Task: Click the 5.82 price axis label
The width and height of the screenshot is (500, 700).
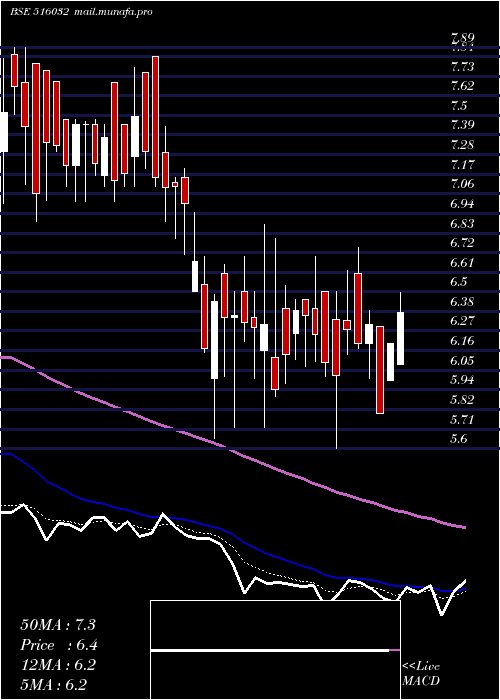Action: 462,400
